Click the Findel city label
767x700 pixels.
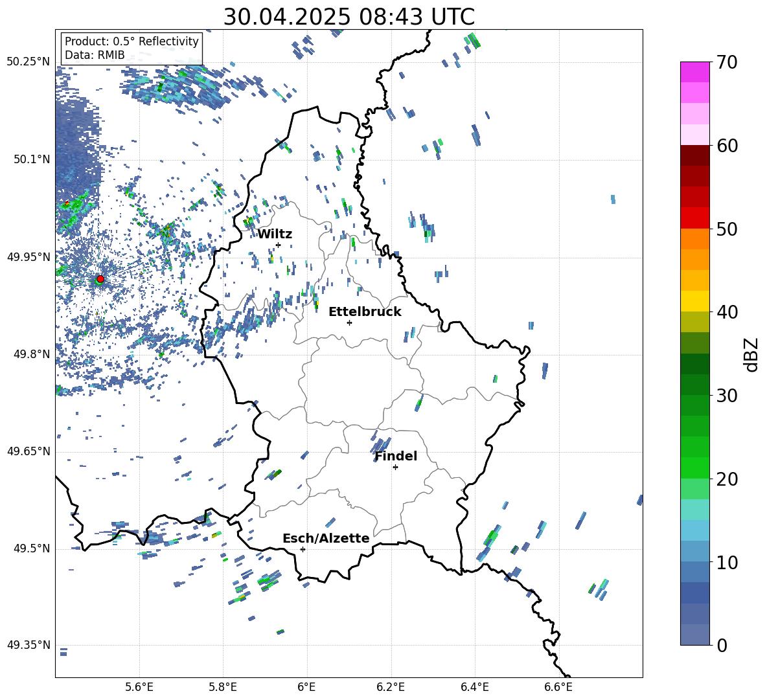click(x=396, y=456)
